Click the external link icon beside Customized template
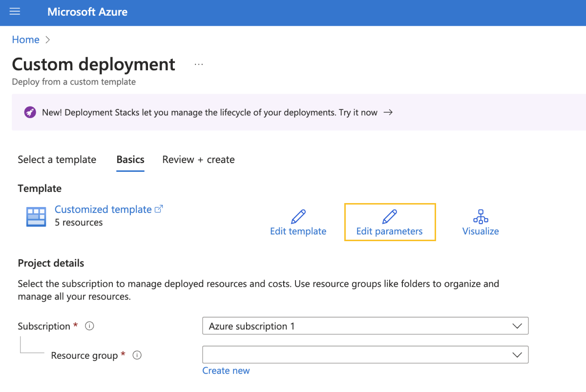Image resolution: width=586 pixels, height=392 pixels. click(159, 209)
